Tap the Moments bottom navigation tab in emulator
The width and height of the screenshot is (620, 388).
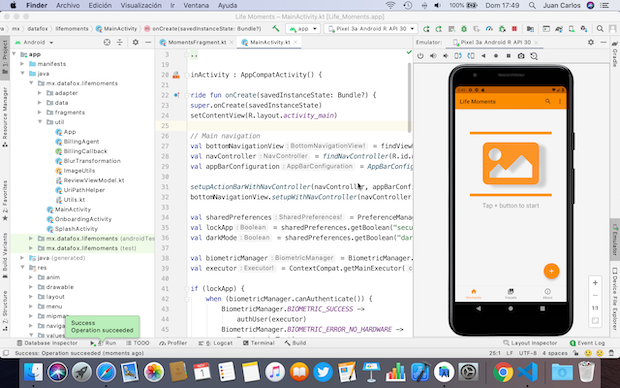coord(474,294)
